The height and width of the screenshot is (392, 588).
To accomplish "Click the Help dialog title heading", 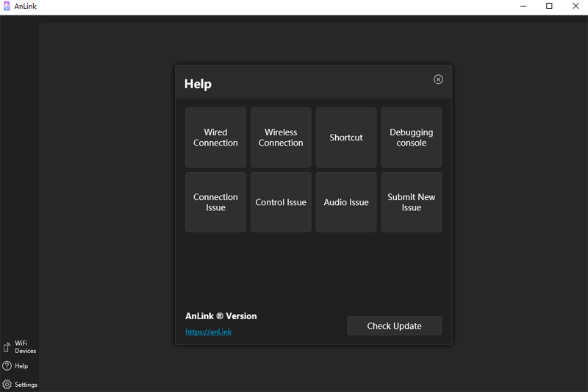I will 198,84.
